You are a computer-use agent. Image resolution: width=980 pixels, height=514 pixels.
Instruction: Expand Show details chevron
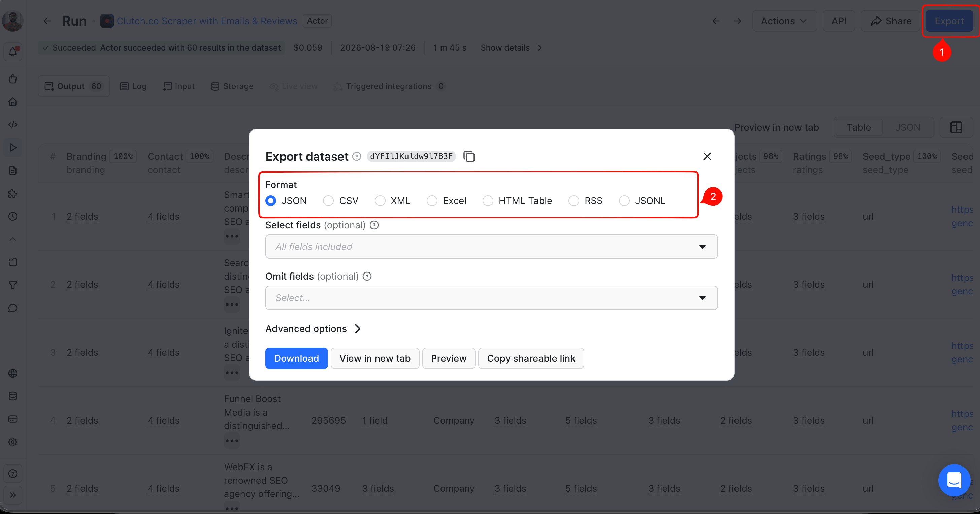point(539,47)
